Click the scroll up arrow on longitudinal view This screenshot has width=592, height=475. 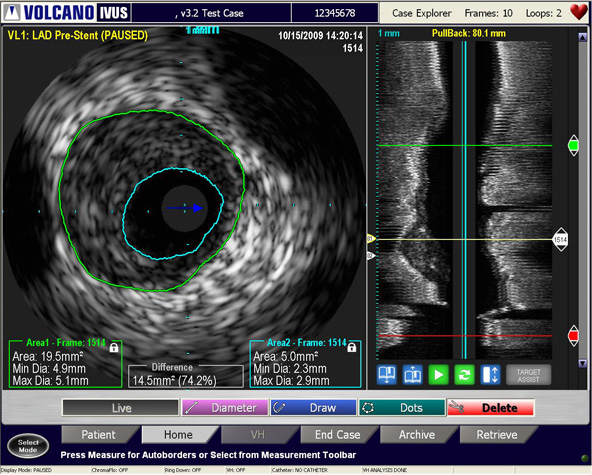point(583,37)
